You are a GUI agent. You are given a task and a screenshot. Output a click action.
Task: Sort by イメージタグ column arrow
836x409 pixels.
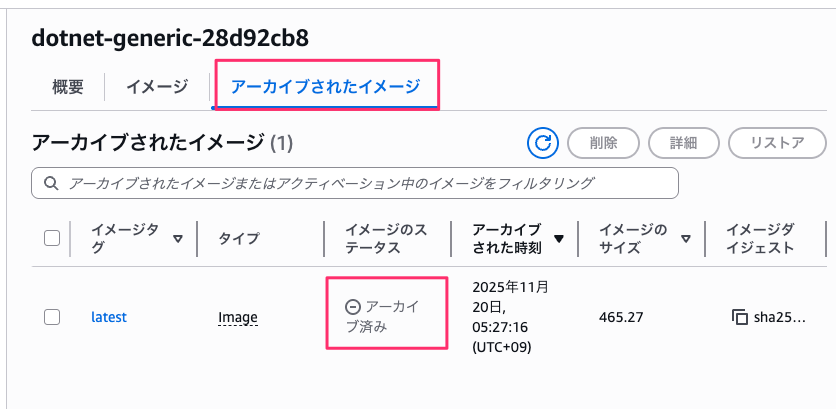(x=178, y=239)
